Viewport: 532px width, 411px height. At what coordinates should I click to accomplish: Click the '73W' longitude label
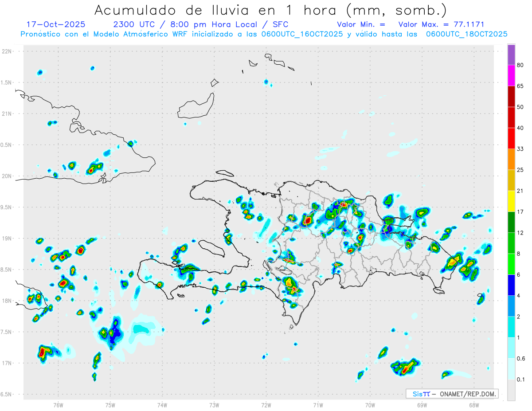coord(214,405)
